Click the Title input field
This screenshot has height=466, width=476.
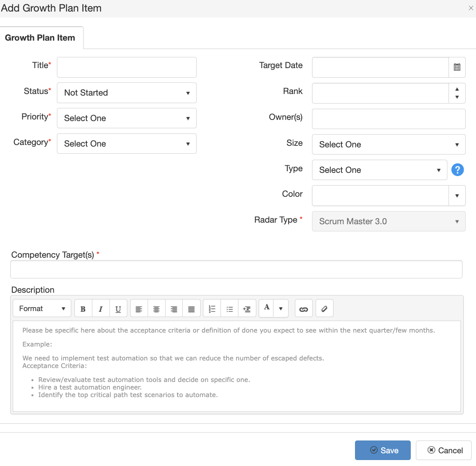pyautogui.click(x=127, y=67)
